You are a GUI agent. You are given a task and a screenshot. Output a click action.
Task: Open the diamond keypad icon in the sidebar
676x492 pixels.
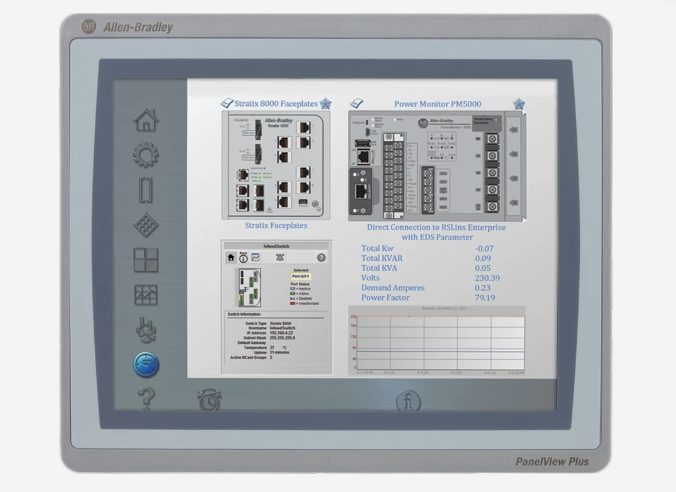146,225
